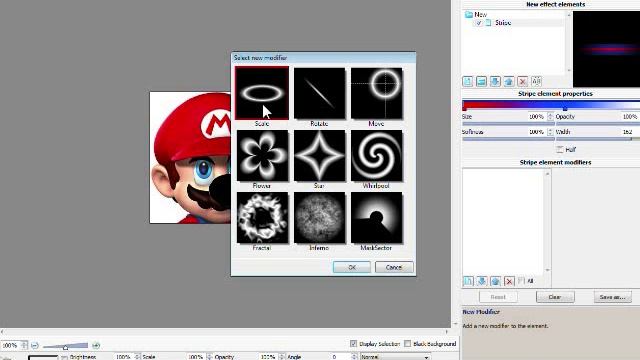Move the modifier up
The image size is (640, 360).
pos(496,281)
